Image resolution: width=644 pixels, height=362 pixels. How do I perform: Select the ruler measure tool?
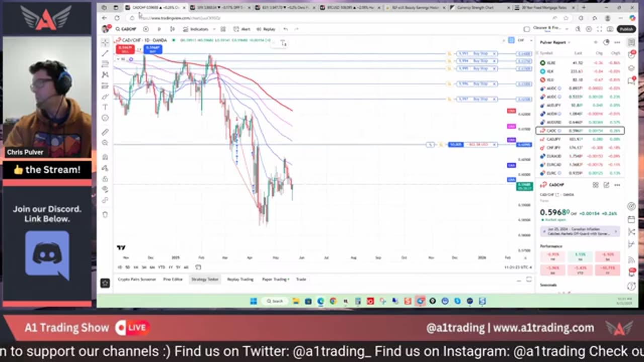[x=105, y=132]
